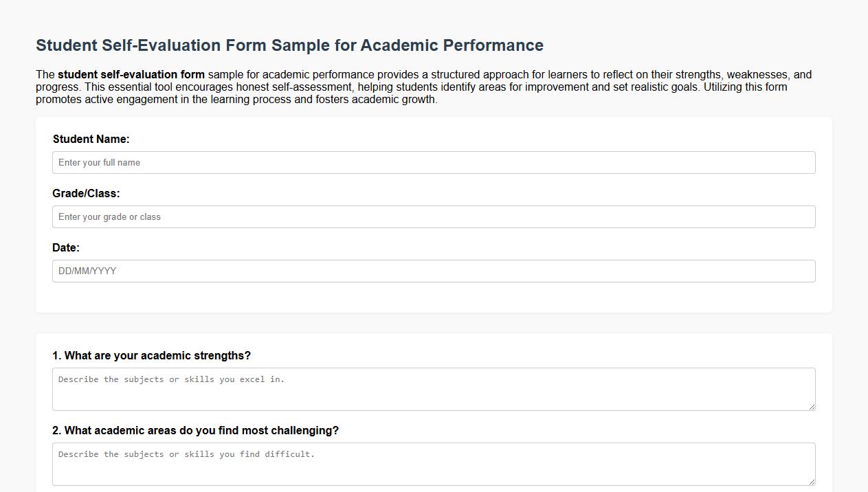This screenshot has height=492, width=868.
Task: Click inside the challenging areas text area
Action: click(x=434, y=463)
